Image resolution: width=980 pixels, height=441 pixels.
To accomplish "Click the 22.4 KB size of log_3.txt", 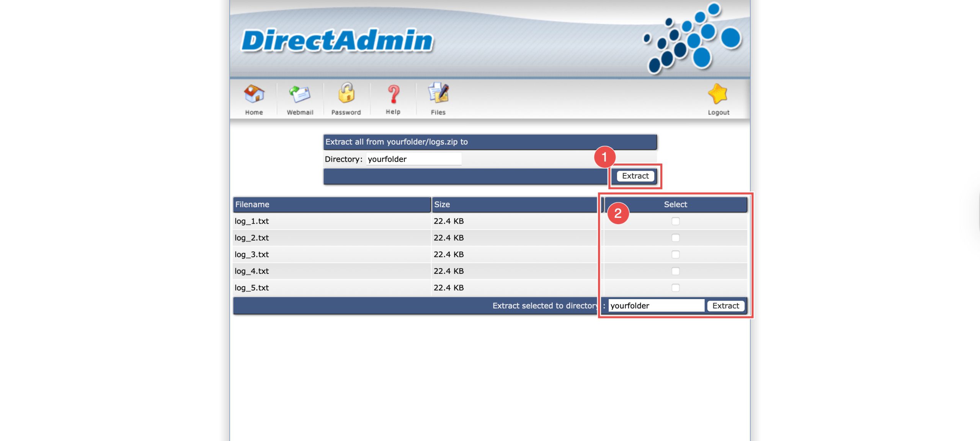I will pos(449,254).
